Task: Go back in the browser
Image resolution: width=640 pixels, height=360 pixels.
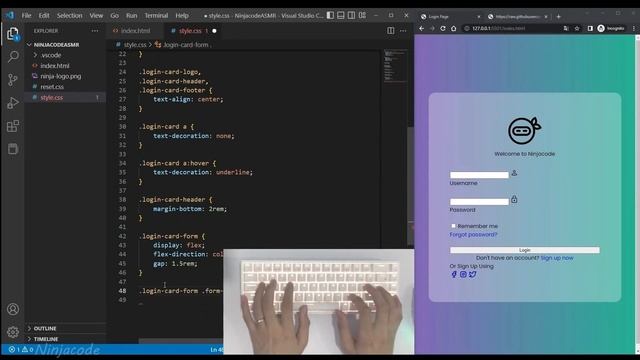Action: (x=422, y=29)
